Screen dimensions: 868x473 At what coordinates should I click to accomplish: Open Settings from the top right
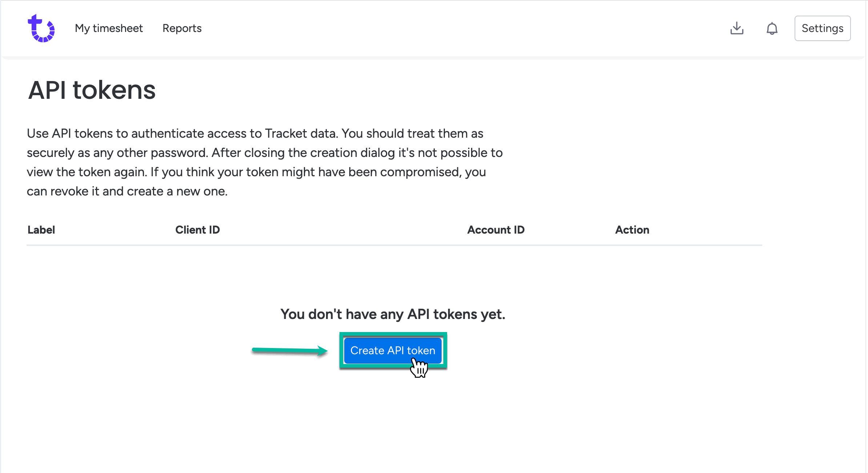pyautogui.click(x=822, y=28)
